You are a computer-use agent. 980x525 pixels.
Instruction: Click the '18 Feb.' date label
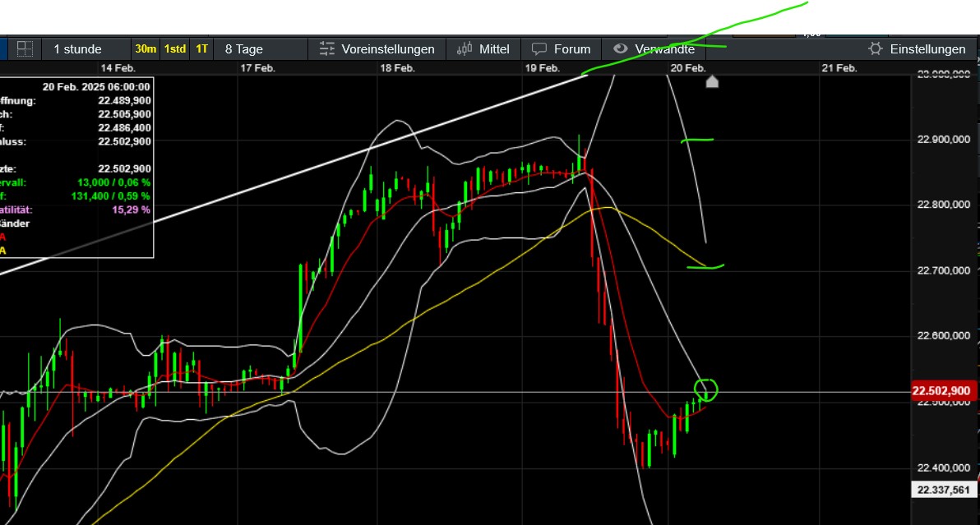[397, 68]
